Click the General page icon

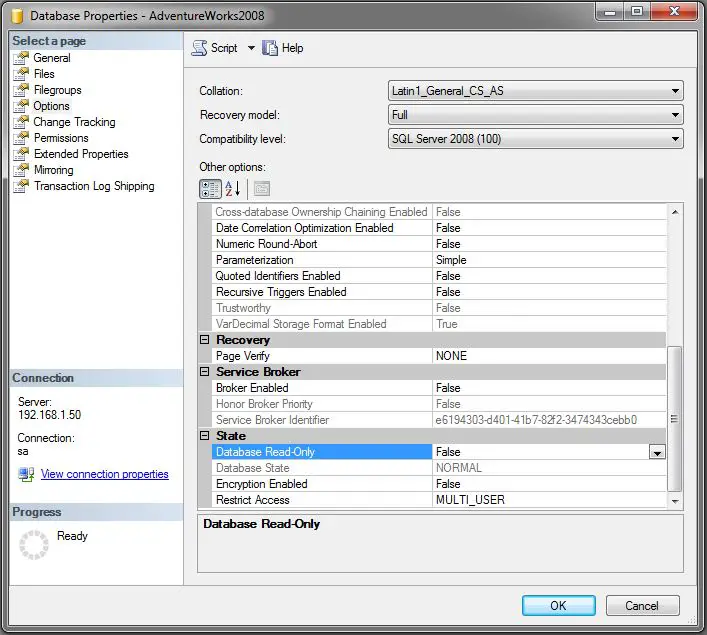click(x=21, y=58)
